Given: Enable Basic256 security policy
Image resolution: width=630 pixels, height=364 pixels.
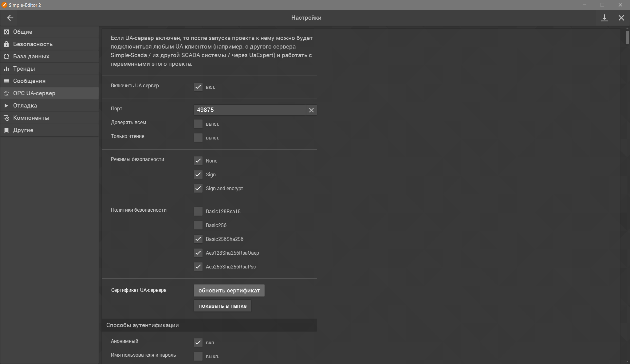Looking at the screenshot, I should point(198,225).
